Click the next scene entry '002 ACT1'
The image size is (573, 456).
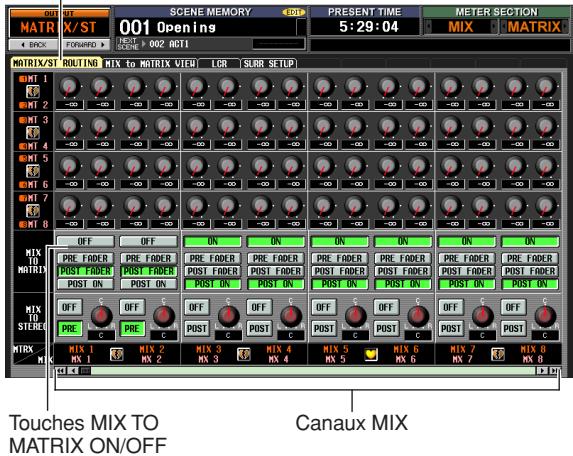(x=168, y=44)
